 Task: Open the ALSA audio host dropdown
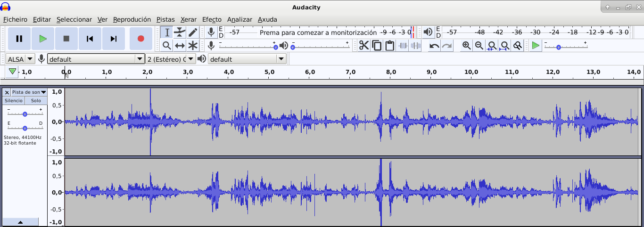(21, 59)
